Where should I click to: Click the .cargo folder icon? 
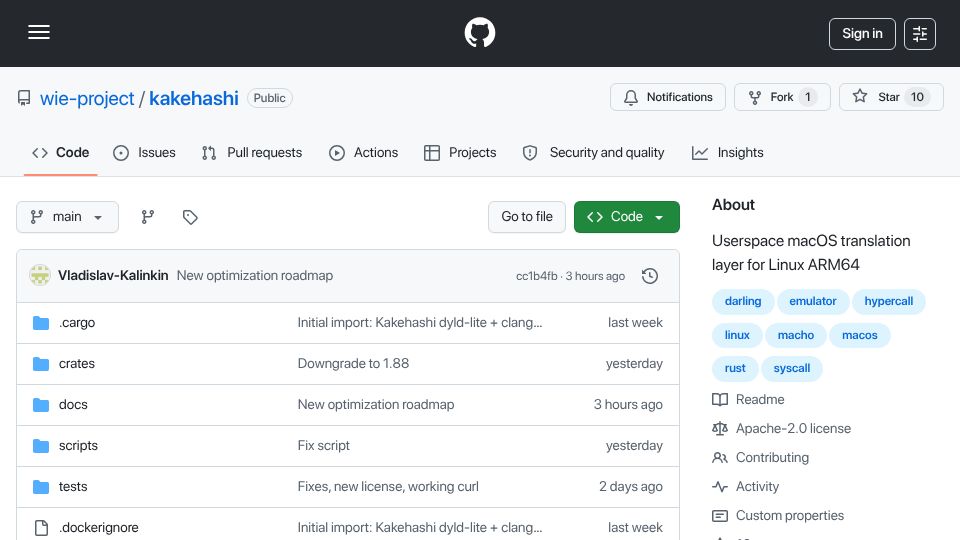(x=41, y=323)
